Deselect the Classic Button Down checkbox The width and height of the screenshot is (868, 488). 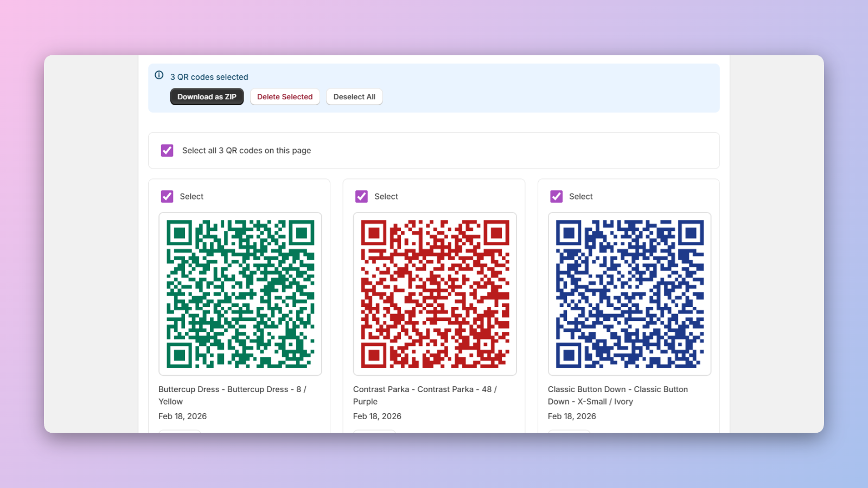[556, 196]
